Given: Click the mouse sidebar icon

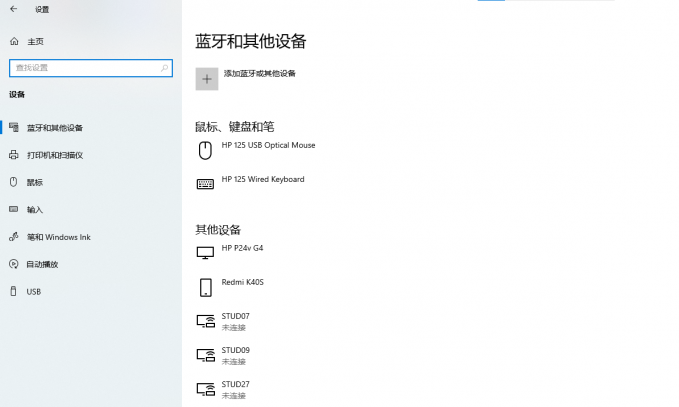Looking at the screenshot, I should tap(13, 182).
